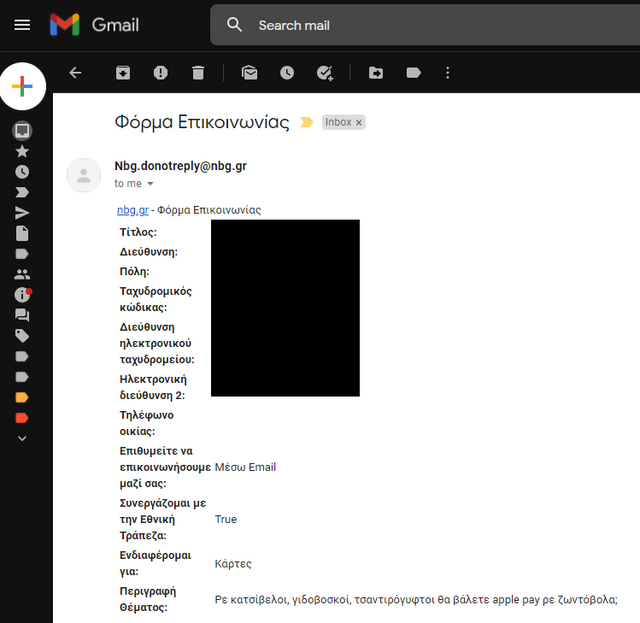Select the 'Κάρτες' value
Image resolution: width=640 pixels, height=623 pixels.
coord(233,564)
